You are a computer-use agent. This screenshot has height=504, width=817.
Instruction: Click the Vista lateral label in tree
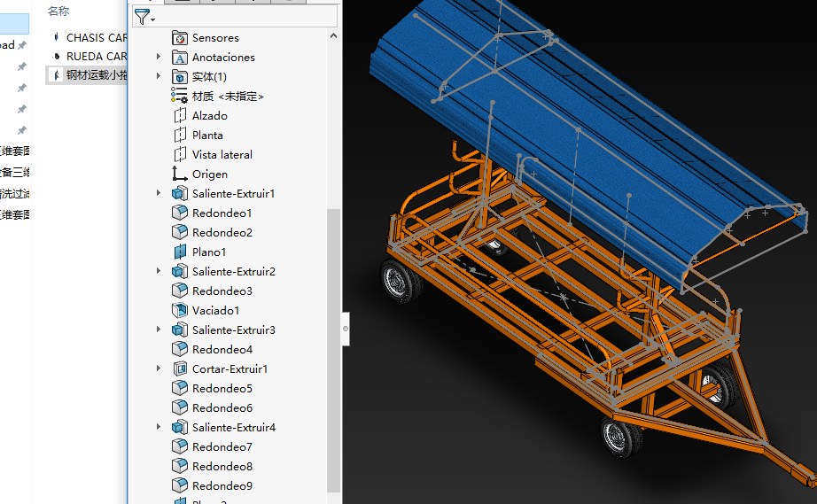point(222,155)
